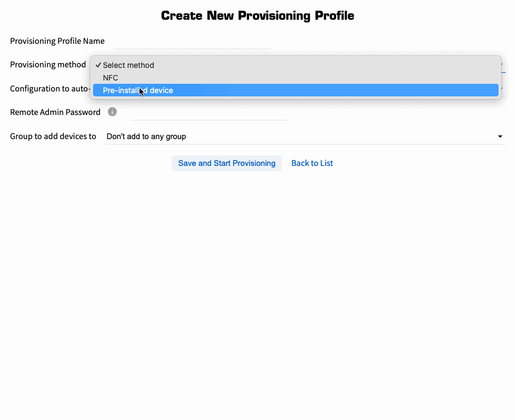Follow the Back to List link
The height and width of the screenshot is (420, 515).
[311, 163]
